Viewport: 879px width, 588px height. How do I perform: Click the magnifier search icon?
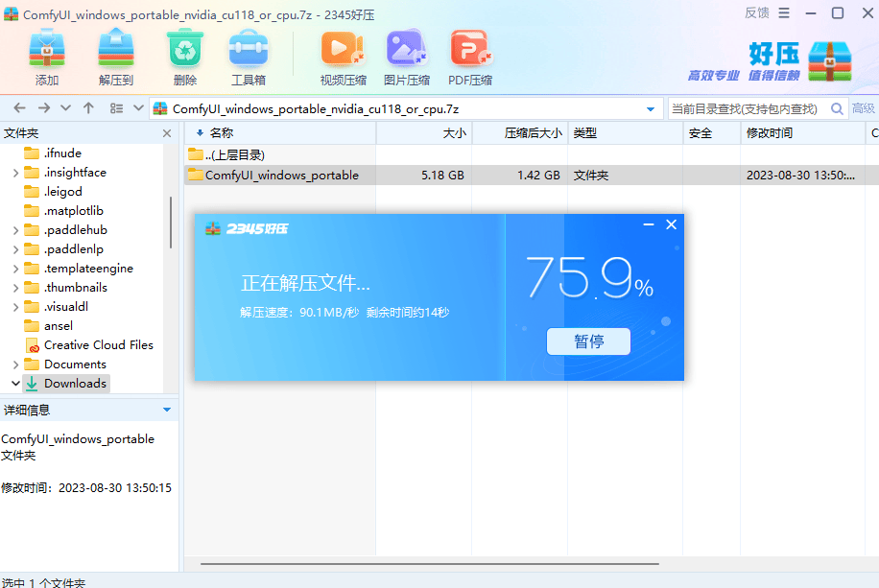tap(837, 108)
